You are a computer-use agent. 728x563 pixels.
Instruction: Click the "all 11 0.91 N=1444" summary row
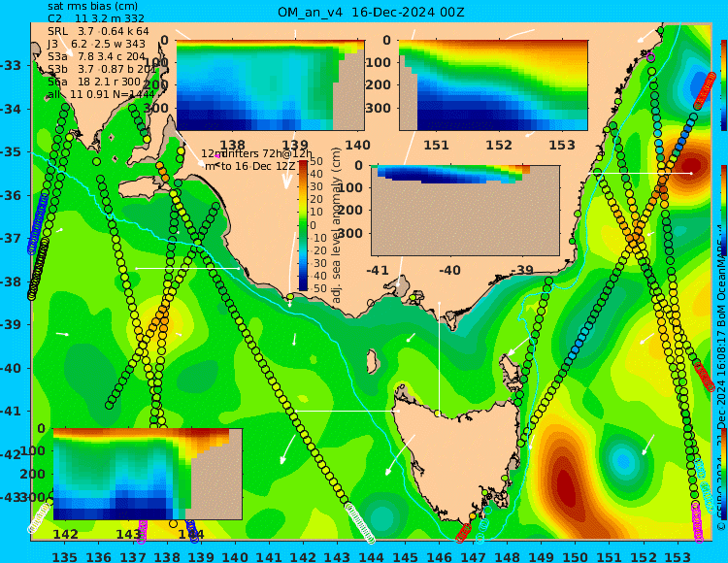coord(101,94)
